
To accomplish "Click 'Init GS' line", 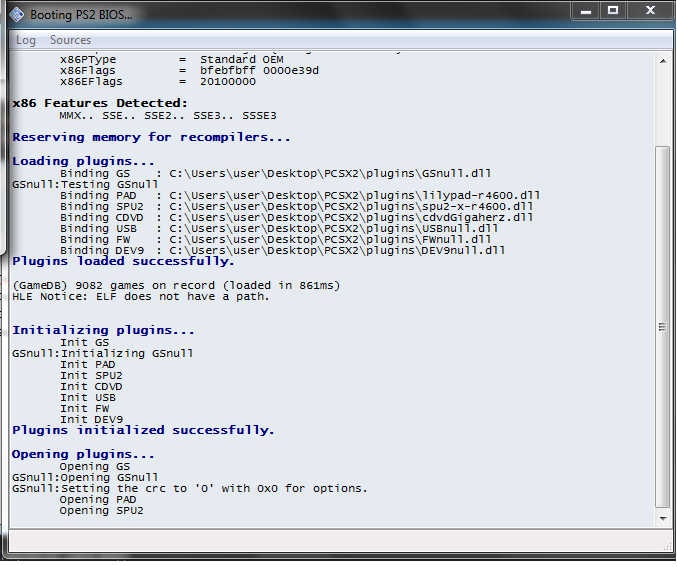I will [85, 343].
